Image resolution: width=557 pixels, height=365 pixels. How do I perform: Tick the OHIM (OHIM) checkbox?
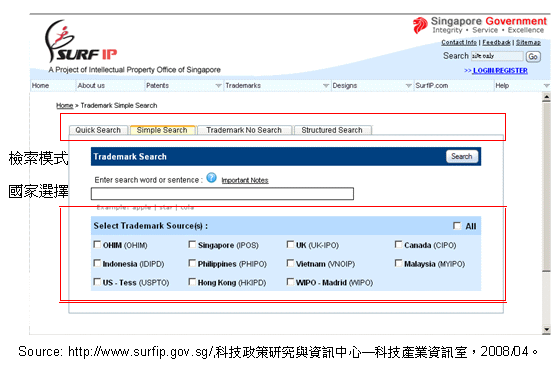97,244
